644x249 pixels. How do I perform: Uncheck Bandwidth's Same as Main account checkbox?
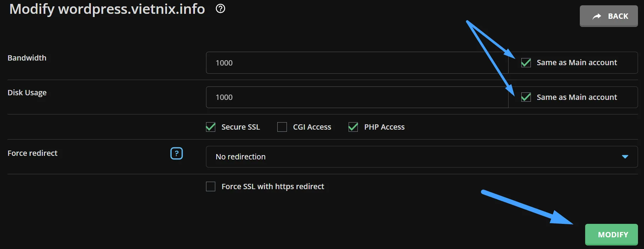pos(526,63)
